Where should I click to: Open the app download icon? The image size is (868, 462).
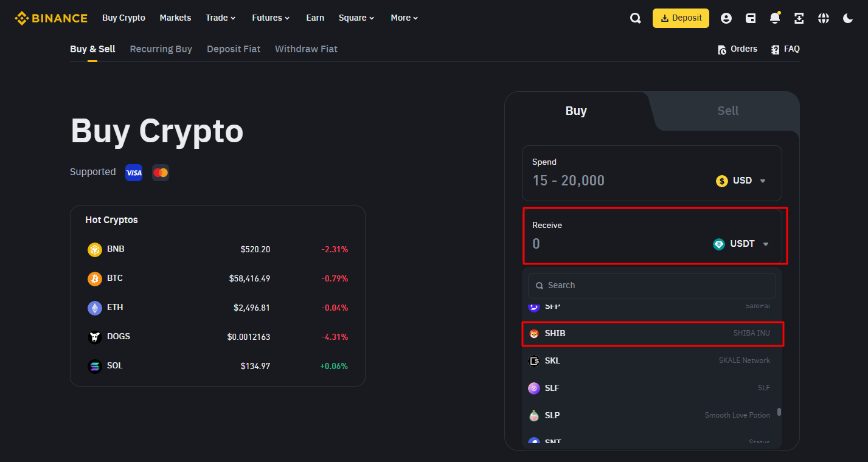(x=799, y=18)
